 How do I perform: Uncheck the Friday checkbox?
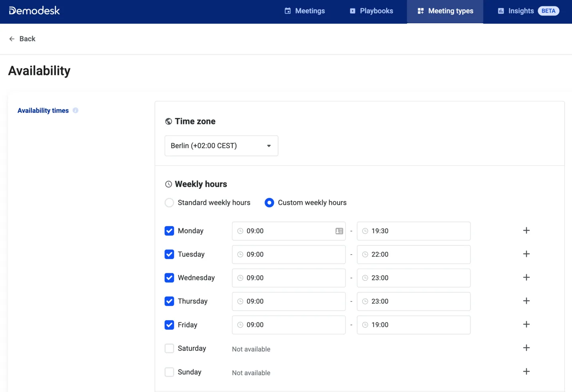[x=169, y=325]
